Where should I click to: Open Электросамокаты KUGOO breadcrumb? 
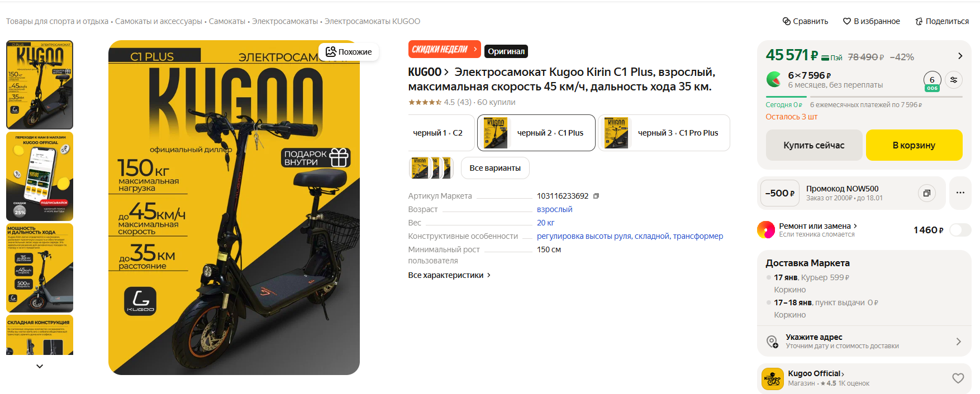(372, 21)
